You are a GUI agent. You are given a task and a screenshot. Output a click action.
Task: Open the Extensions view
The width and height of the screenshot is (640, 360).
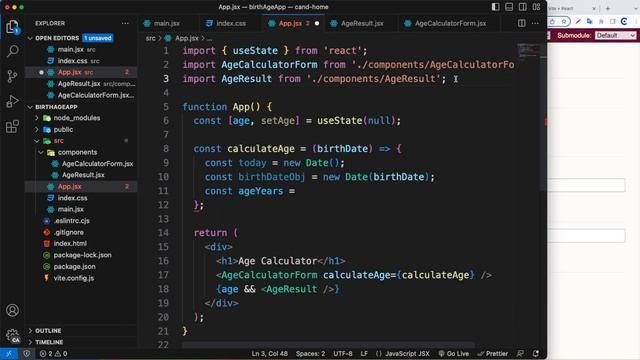pyautogui.click(x=12, y=126)
